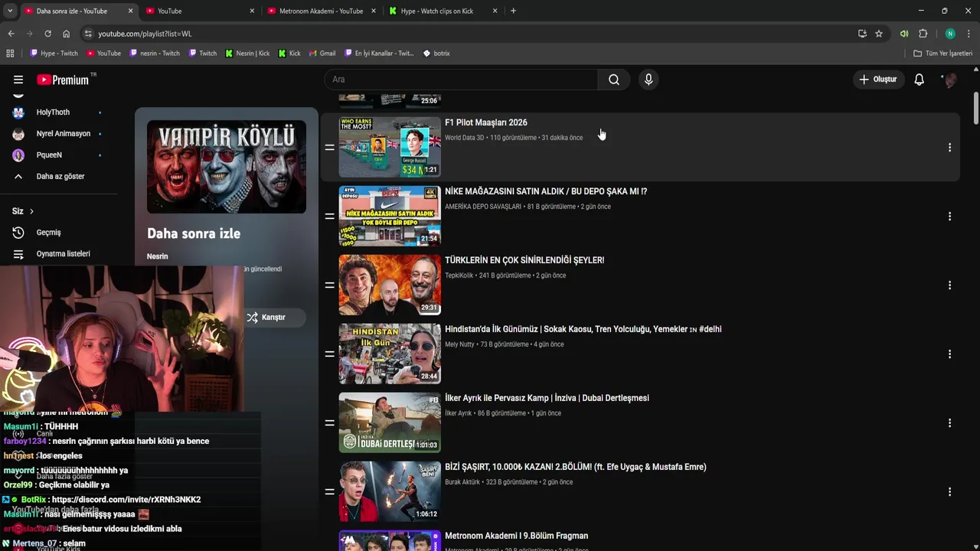980x551 pixels.
Task: Open options menu for NİKE MAĞAZASINI SATIN ALDIK video
Action: pyautogui.click(x=949, y=216)
